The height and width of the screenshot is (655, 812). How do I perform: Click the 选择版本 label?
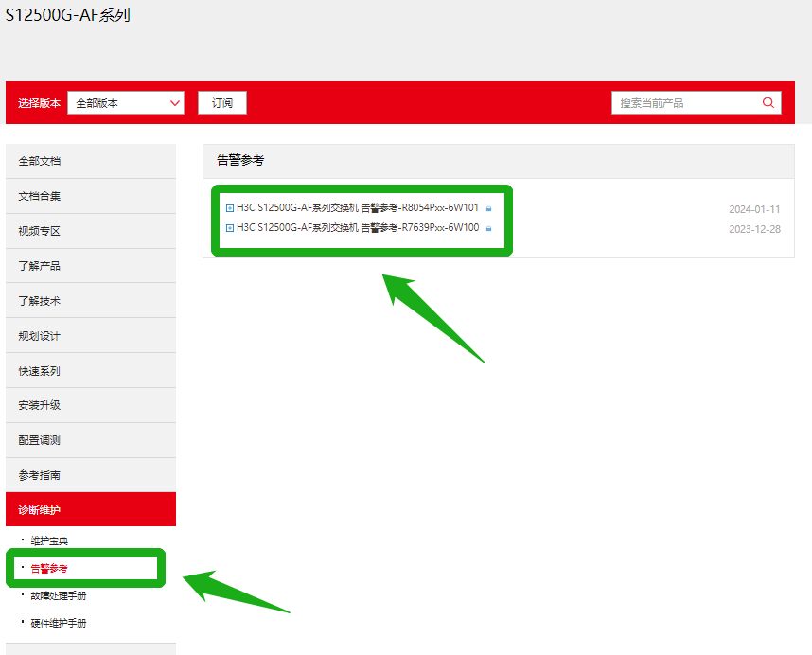coord(40,103)
